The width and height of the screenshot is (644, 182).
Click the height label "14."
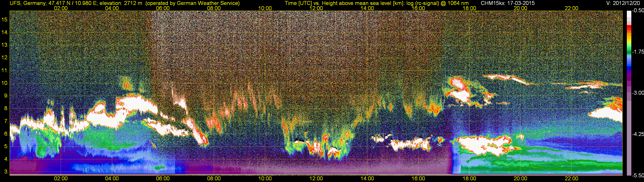tap(5, 32)
